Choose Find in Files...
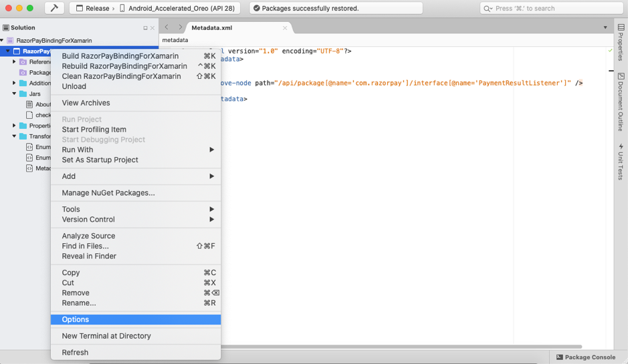 (136, 246)
